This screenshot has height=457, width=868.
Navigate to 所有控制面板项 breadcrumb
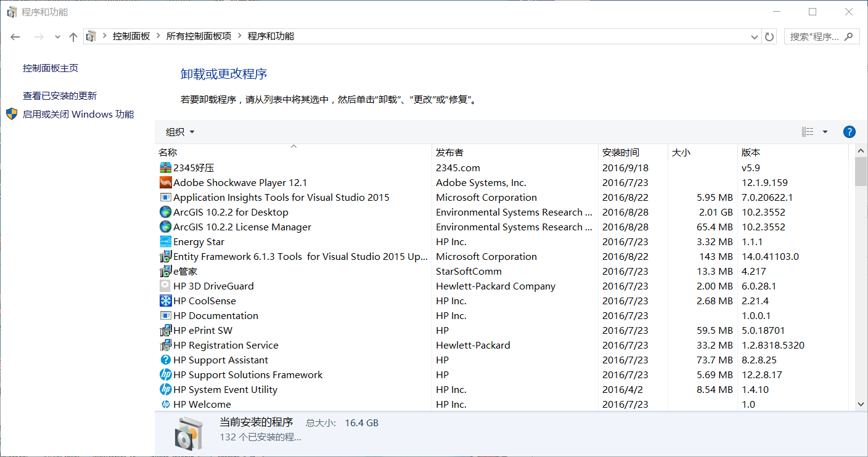(x=199, y=36)
